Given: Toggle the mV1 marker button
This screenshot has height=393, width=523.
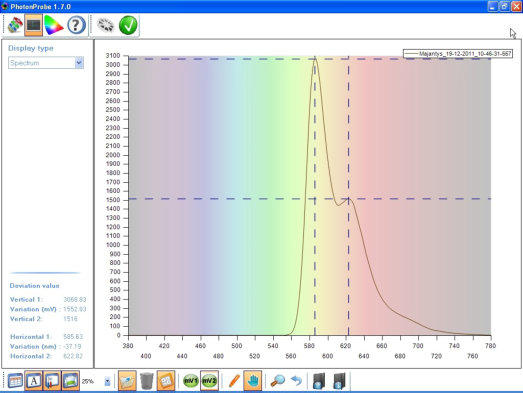Looking at the screenshot, I should click(x=191, y=381).
